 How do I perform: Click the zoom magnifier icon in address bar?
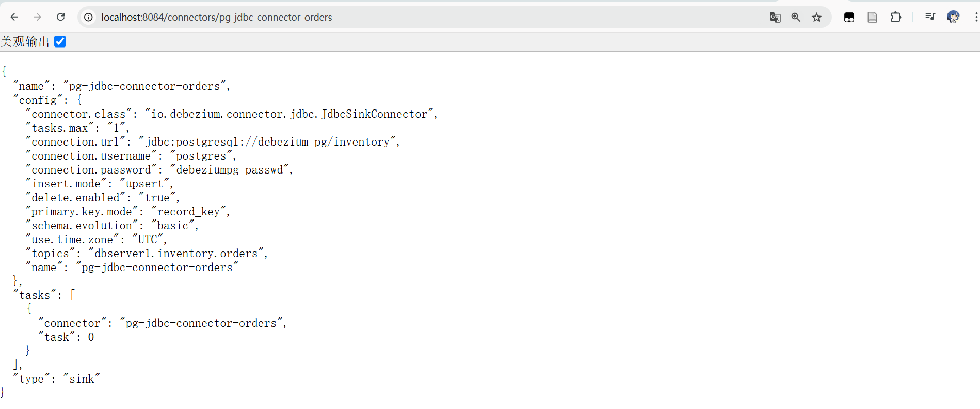(x=796, y=17)
